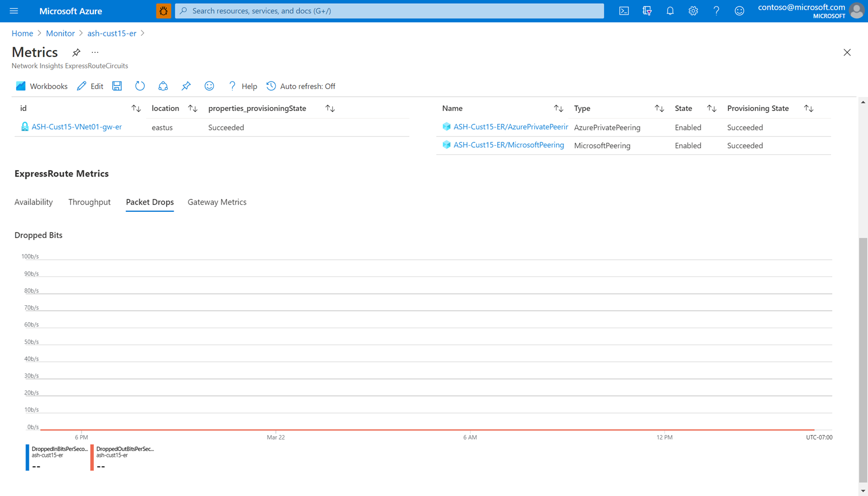Pin the workbook using toolbar pin icon

[x=186, y=86]
